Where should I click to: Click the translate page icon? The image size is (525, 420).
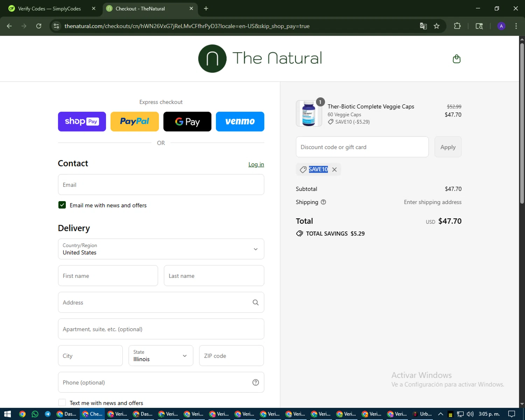click(x=423, y=26)
